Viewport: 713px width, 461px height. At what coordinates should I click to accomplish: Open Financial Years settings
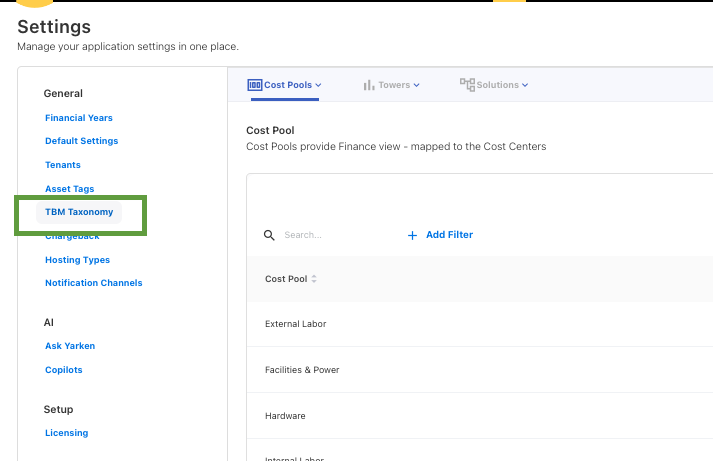pyautogui.click(x=79, y=118)
